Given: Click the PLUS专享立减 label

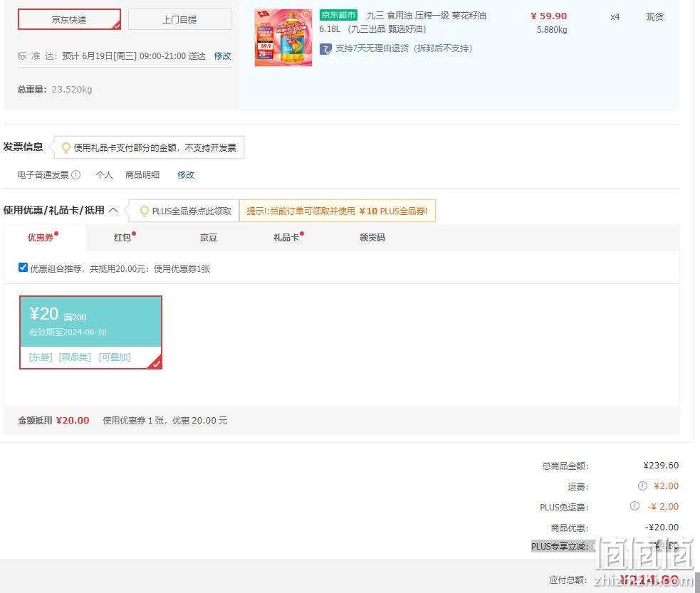Looking at the screenshot, I should 560,546.
